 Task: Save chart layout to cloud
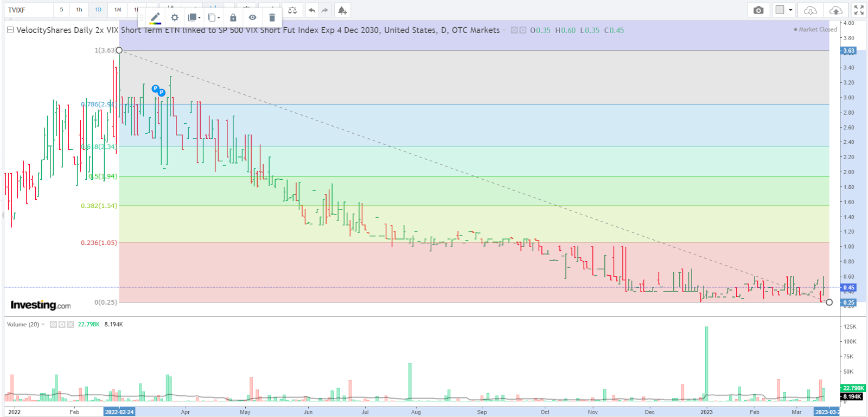[x=836, y=10]
